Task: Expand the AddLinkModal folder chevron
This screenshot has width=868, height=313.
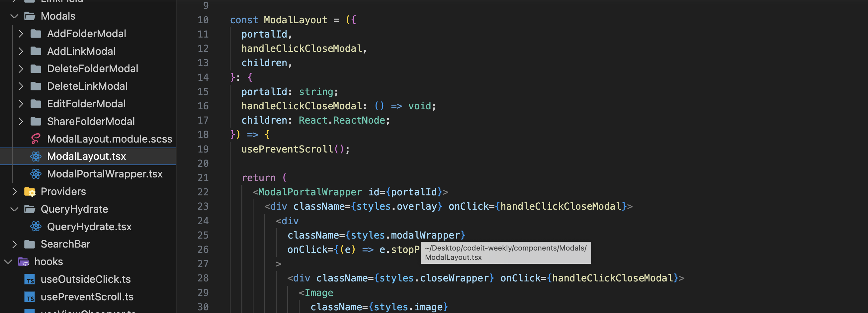Action: [21, 51]
